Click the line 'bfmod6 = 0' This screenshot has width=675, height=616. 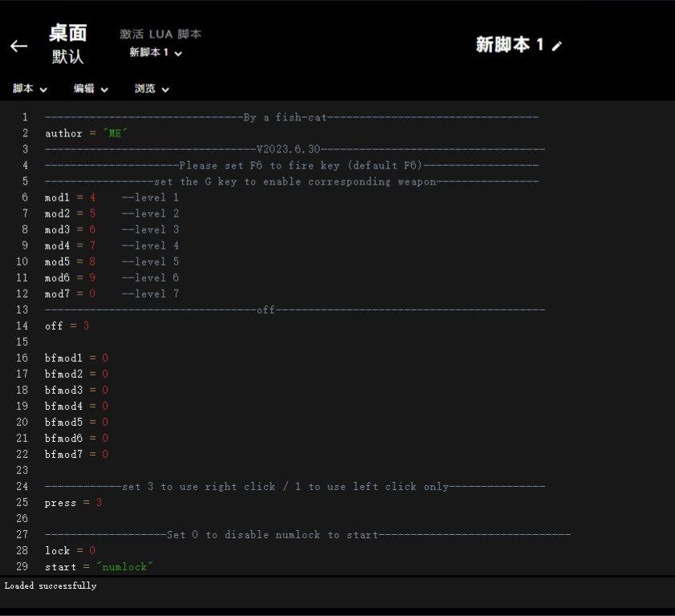(77, 438)
